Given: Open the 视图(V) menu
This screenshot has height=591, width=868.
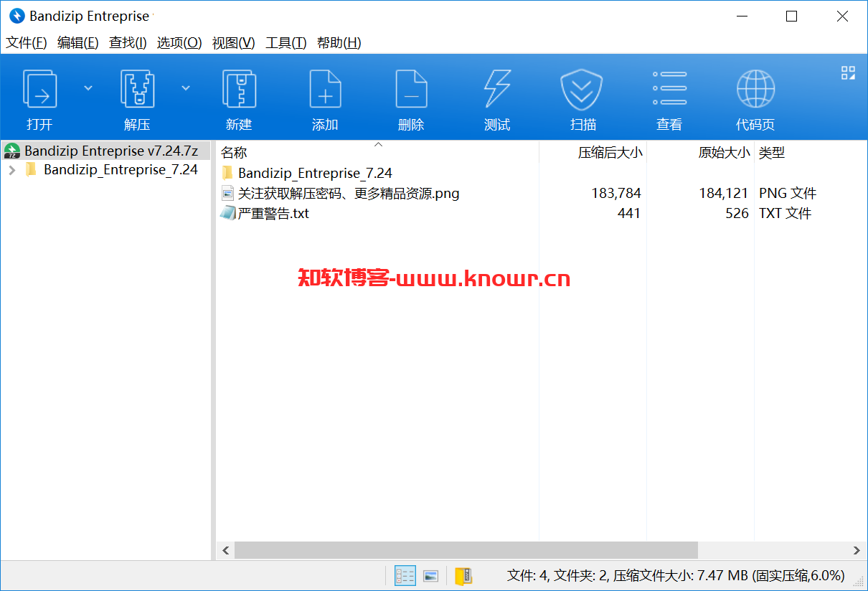Looking at the screenshot, I should [x=233, y=43].
